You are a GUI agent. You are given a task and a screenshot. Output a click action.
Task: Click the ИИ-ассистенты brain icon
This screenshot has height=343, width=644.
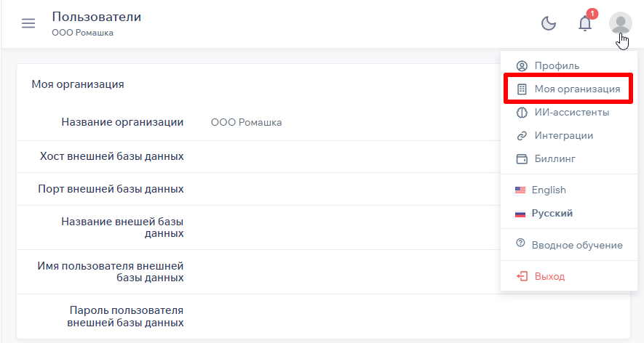521,113
